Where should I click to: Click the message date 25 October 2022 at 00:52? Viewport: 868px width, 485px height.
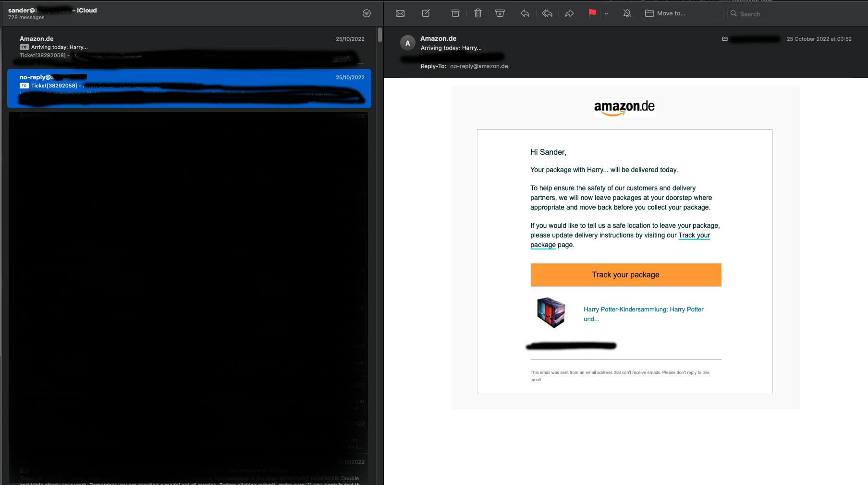(x=819, y=39)
